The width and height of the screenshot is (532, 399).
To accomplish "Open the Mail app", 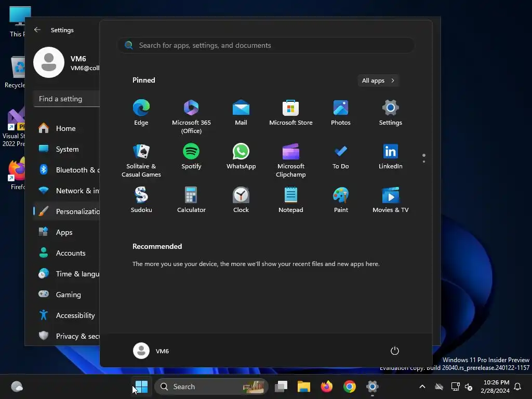I will point(241,112).
